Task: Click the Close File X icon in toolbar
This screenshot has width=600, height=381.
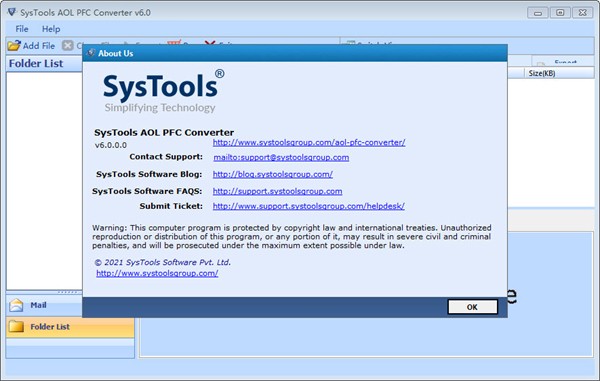Action: click(x=67, y=46)
